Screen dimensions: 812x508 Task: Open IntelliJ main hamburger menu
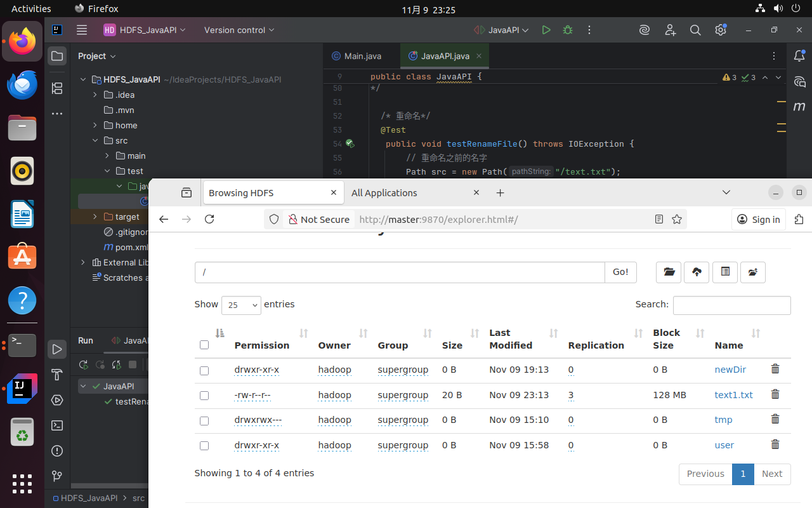(x=81, y=30)
